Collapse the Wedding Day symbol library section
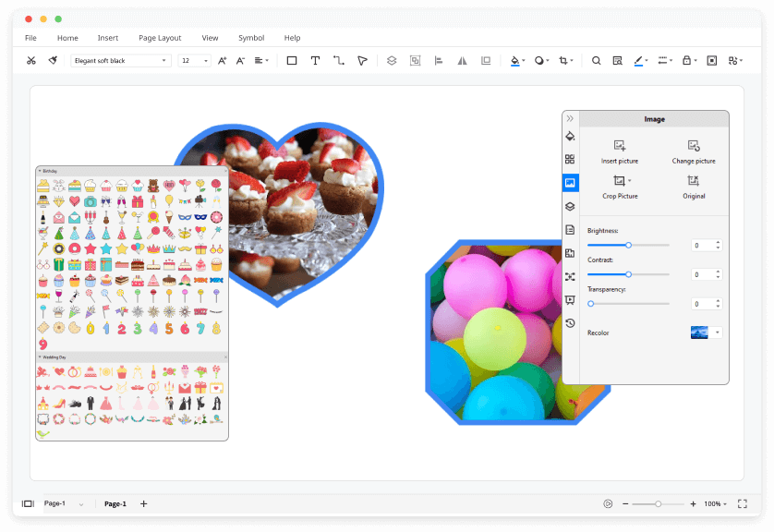 (40, 357)
